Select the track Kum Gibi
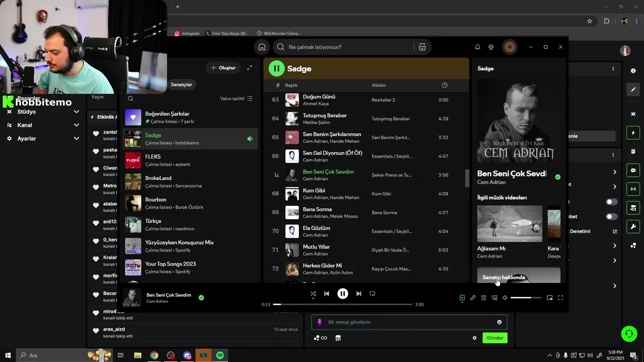The height and width of the screenshot is (362, 644). pyautogui.click(x=315, y=191)
